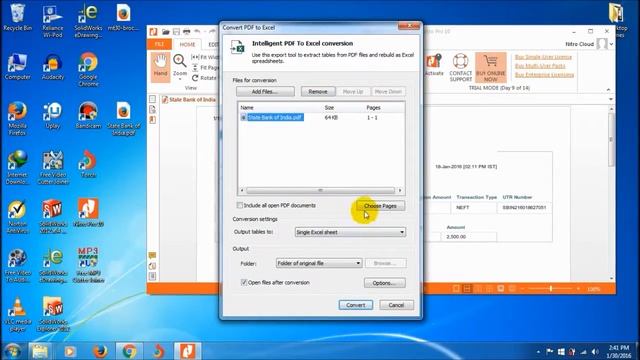Screen dimensions: 640x360
Task: Switch to HOME ribbon tab
Action: pyautogui.click(x=187, y=44)
